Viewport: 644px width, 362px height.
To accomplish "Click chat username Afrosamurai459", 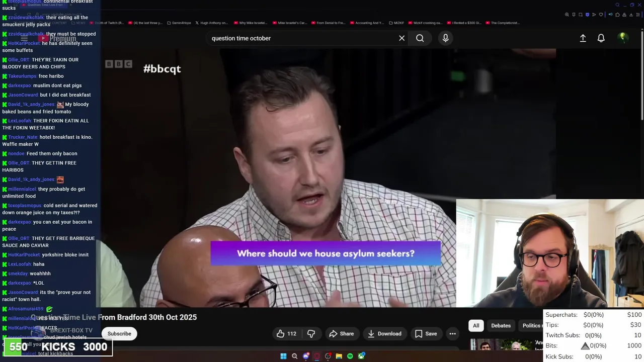I will pos(26,309).
